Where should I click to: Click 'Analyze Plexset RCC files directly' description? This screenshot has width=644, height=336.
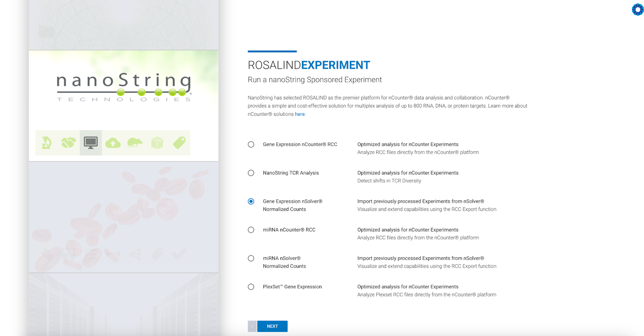click(427, 294)
